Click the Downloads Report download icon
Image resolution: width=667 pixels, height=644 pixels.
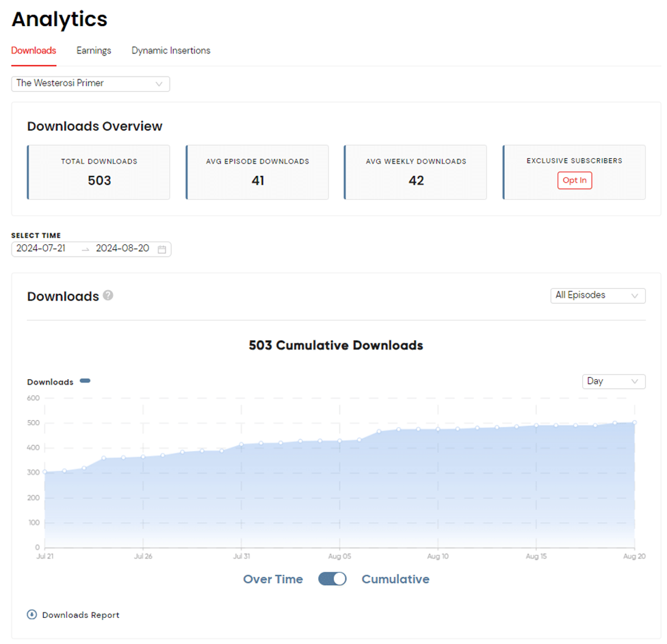click(30, 615)
